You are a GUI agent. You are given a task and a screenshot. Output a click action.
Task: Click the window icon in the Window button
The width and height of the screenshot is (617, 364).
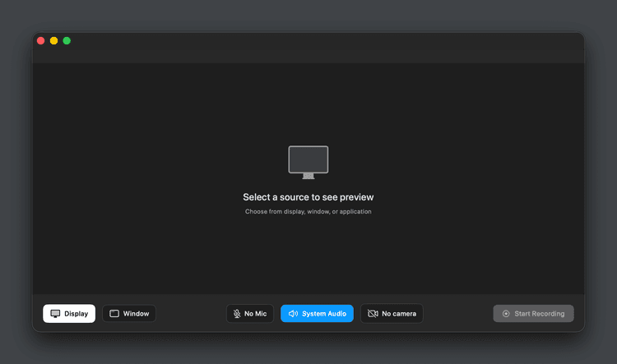click(114, 314)
